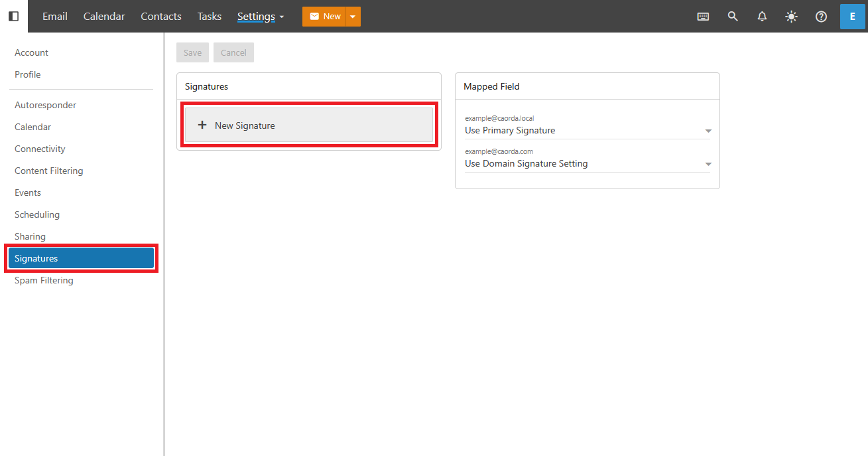Go to the Email tab
This screenshot has width=868, height=456.
[55, 17]
